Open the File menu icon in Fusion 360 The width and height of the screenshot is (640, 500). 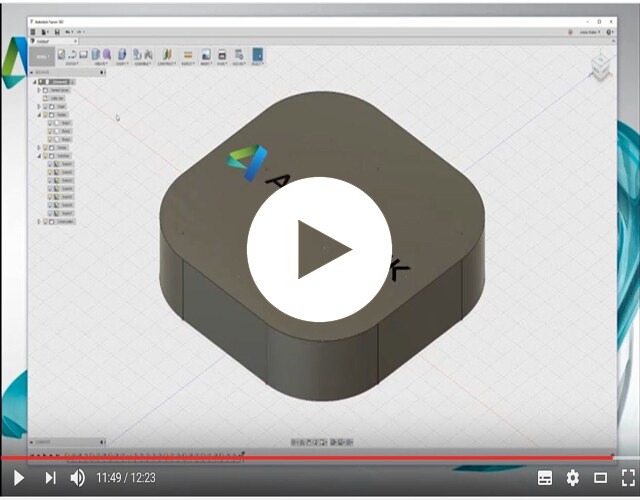coord(45,32)
